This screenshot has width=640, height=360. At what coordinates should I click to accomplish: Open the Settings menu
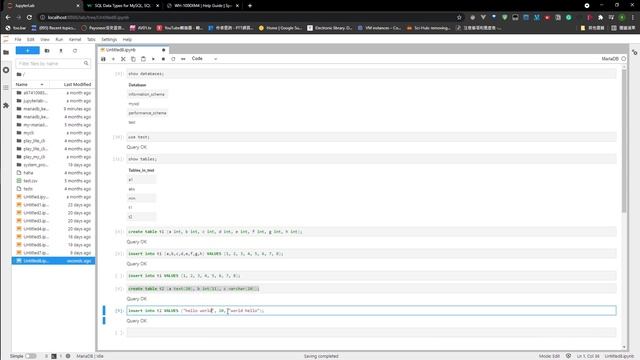tap(109, 40)
